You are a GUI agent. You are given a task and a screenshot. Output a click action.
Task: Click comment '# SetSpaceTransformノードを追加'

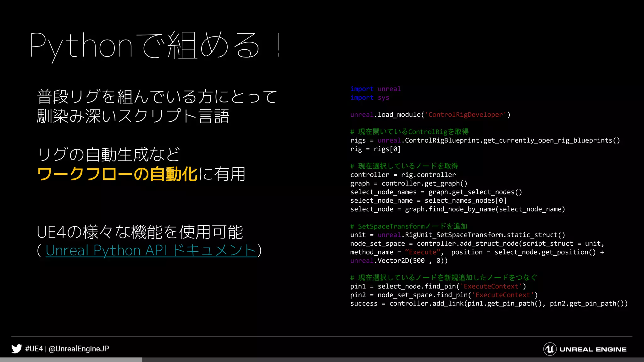pos(409,226)
